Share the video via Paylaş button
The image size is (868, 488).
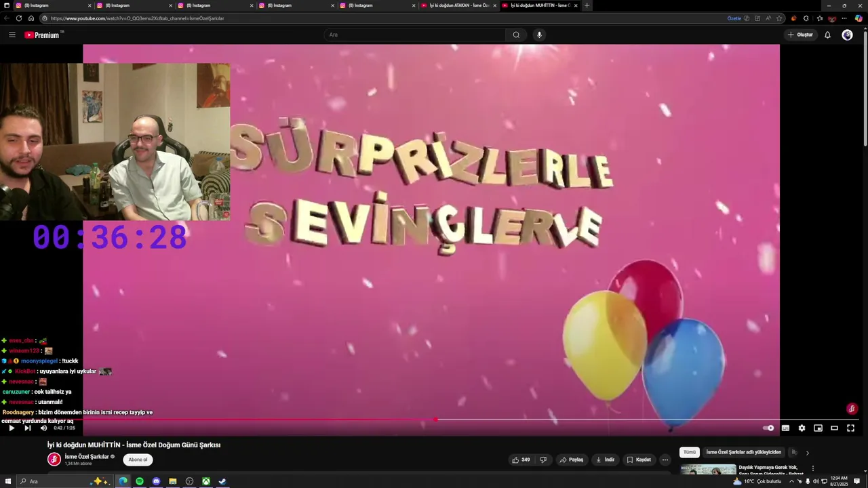(571, 460)
